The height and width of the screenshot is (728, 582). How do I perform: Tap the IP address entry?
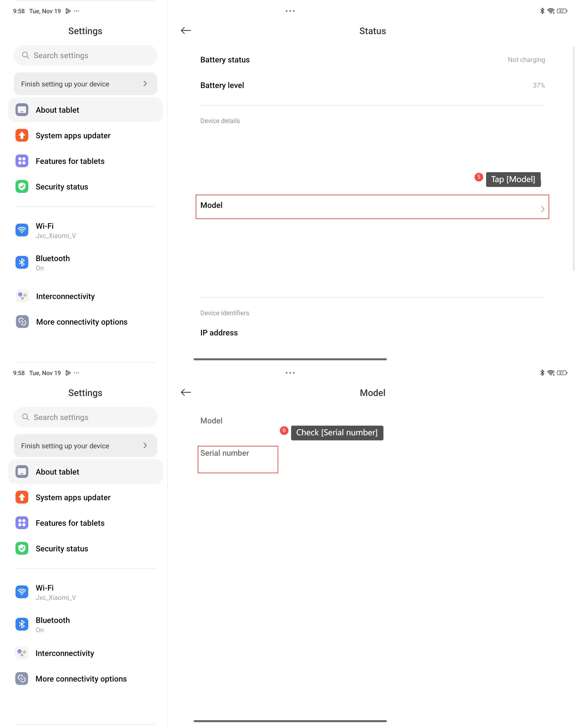[219, 333]
